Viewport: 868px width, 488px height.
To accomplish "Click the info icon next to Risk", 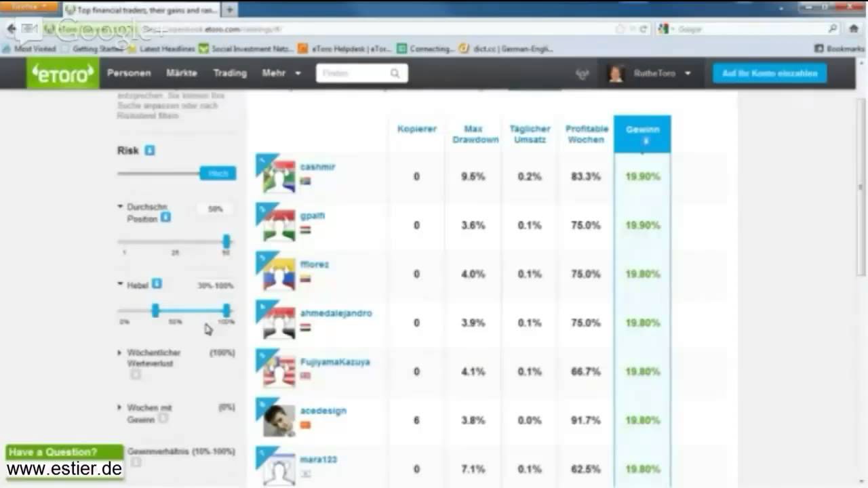I will coord(150,150).
